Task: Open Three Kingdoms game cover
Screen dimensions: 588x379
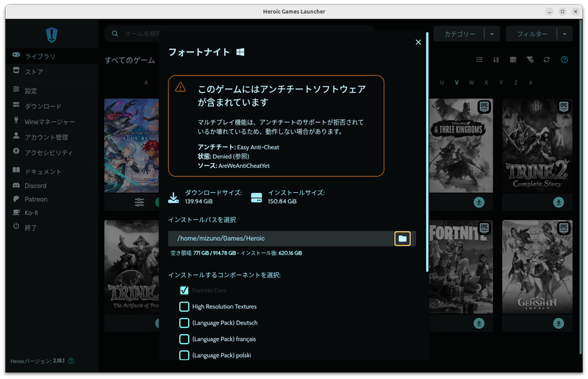Action: coord(461,146)
